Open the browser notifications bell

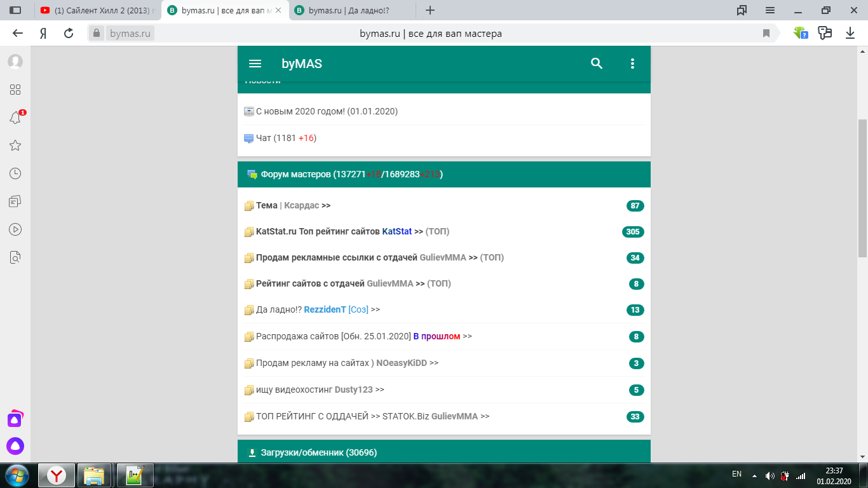[x=15, y=118]
